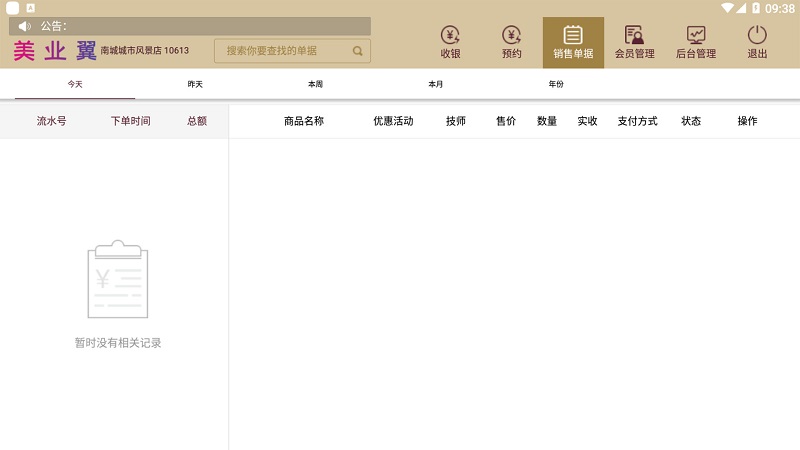Switch to the 本月 tab
This screenshot has width=800, height=450.
pyautogui.click(x=435, y=84)
